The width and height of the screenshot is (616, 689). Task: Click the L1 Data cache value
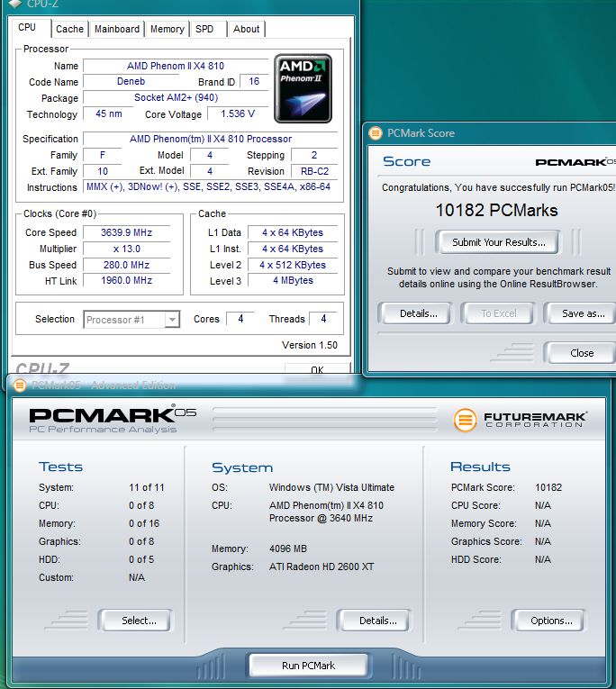tap(293, 232)
